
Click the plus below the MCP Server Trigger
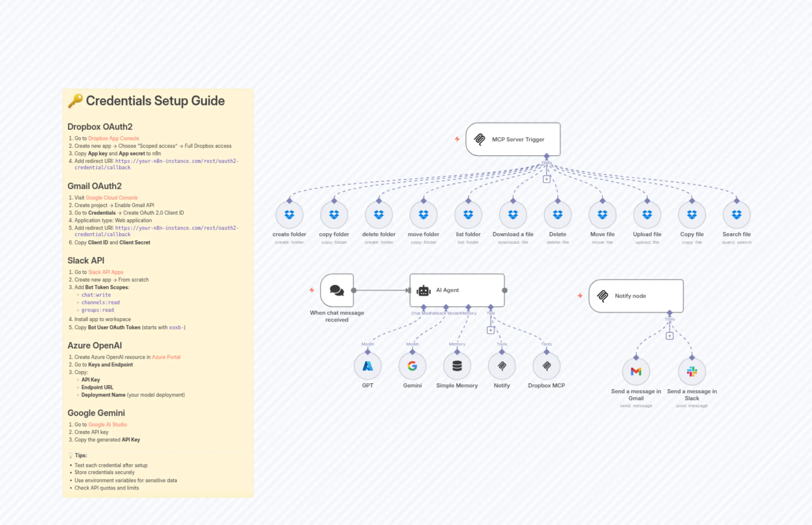[546, 179]
